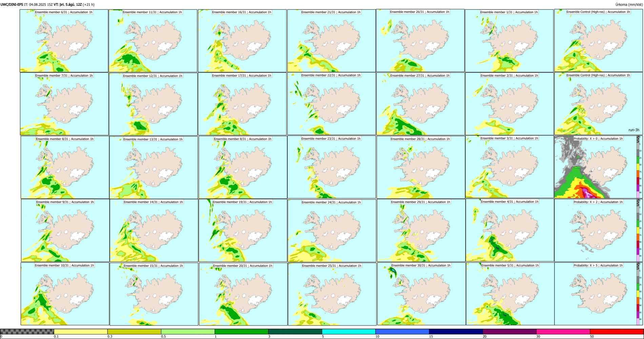This screenshot has width=644, height=339.
Task: View the Ensemble member 13/31 map panel
Action: [154, 167]
